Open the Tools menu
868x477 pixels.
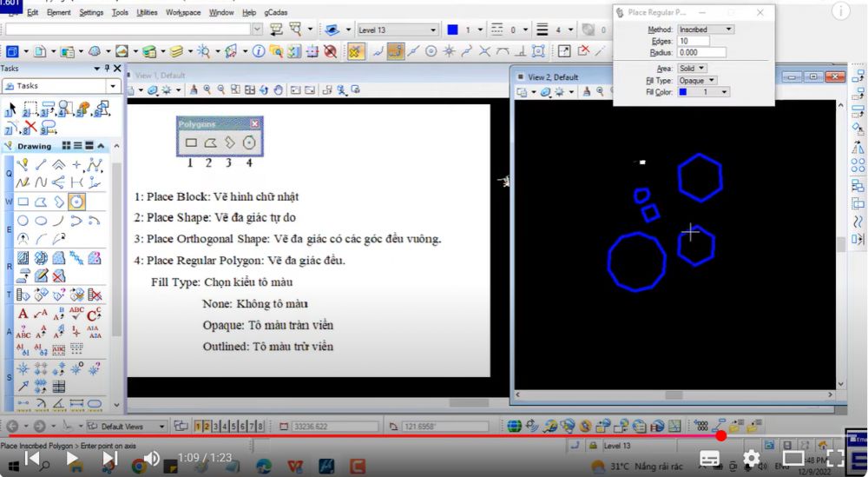click(120, 12)
